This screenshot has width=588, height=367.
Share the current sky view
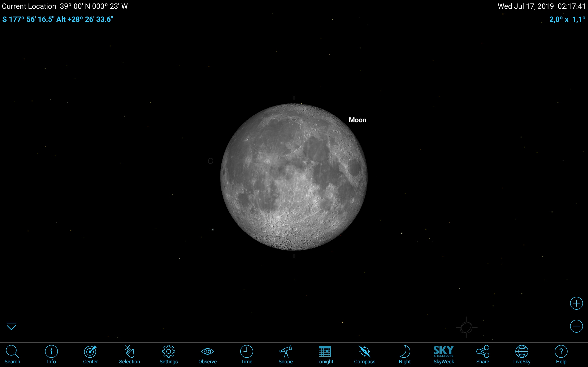(483, 354)
